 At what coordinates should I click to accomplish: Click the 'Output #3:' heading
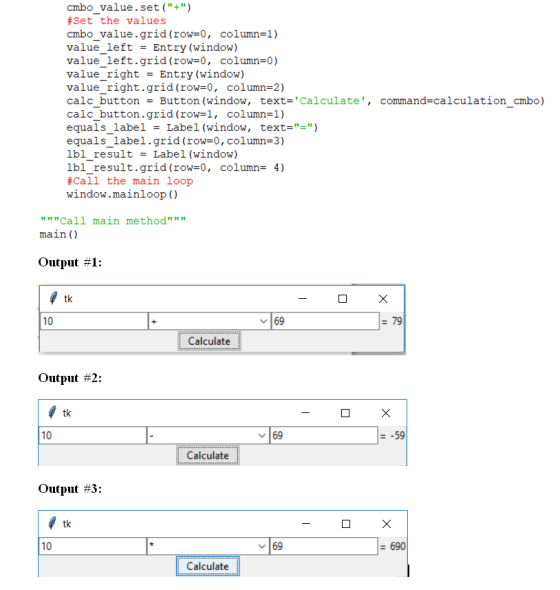(70, 489)
